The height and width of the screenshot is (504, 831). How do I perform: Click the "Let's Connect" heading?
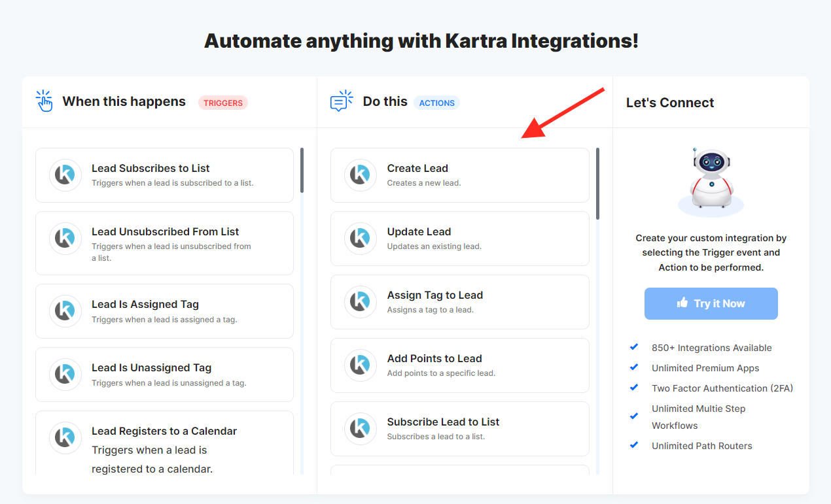(x=670, y=103)
